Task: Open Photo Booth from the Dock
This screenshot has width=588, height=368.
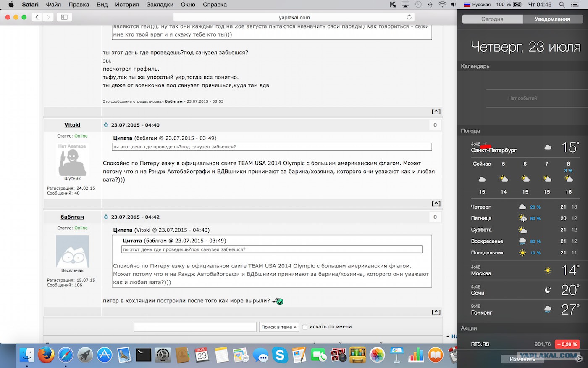Action: coord(338,355)
